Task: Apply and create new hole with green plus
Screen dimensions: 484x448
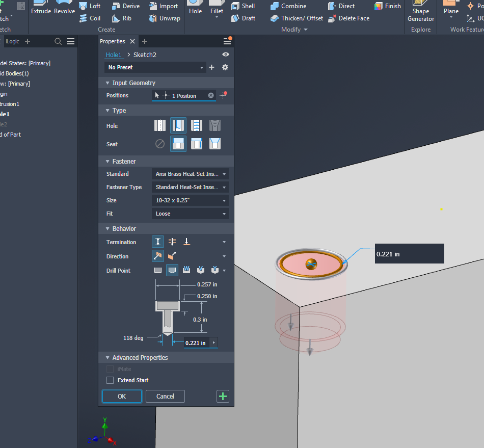Action: tap(223, 396)
